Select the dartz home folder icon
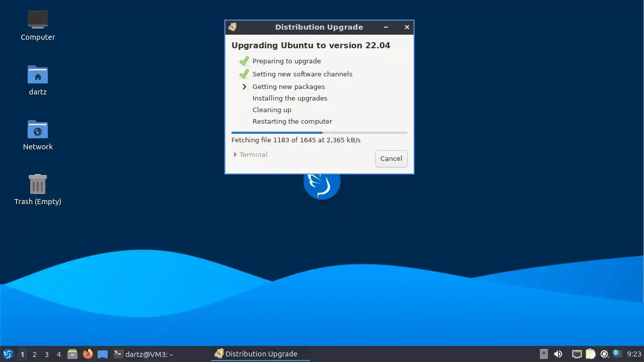Viewport: 644px width, 362px height. tap(38, 80)
